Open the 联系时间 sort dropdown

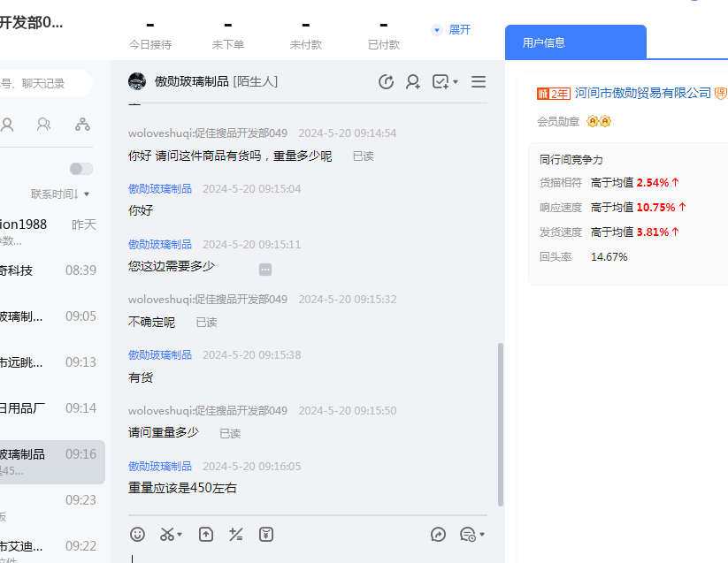(60, 194)
